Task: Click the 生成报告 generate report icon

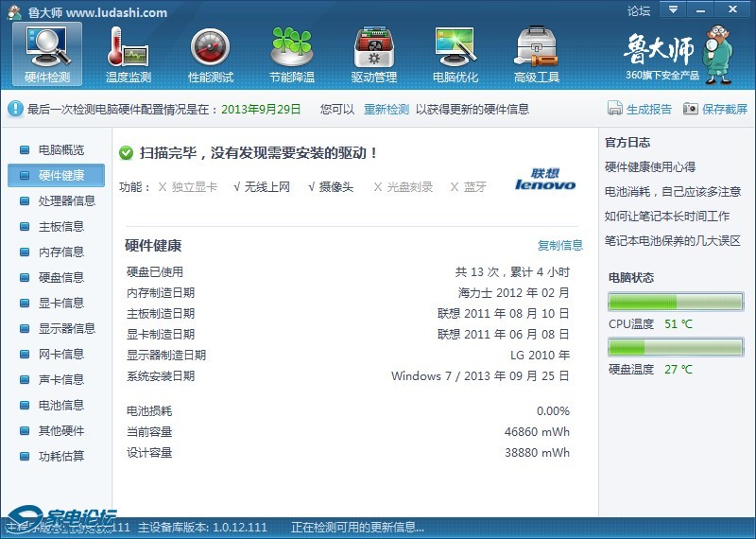Action: pos(615,109)
